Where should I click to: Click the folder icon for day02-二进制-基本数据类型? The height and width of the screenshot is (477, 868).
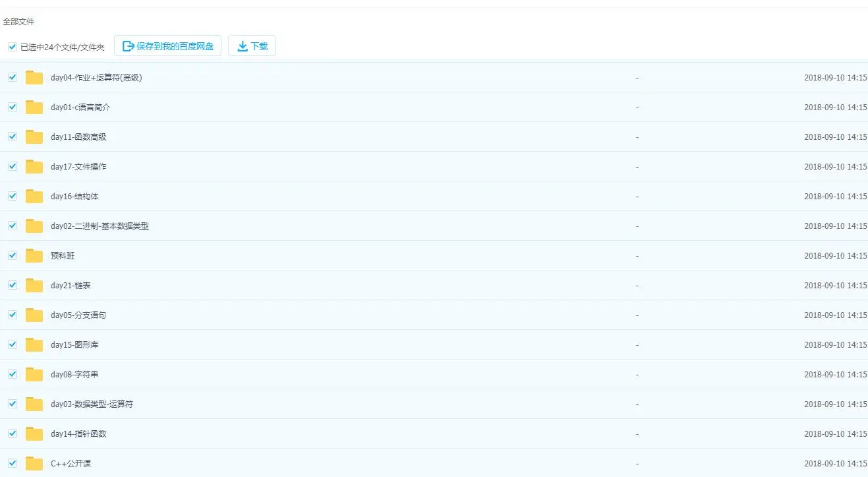[x=34, y=226]
